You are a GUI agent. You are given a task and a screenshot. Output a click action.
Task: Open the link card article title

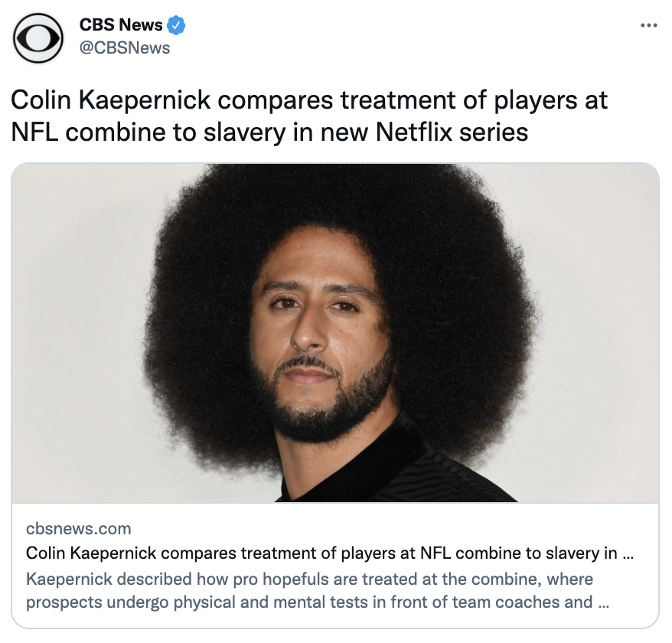click(330, 553)
